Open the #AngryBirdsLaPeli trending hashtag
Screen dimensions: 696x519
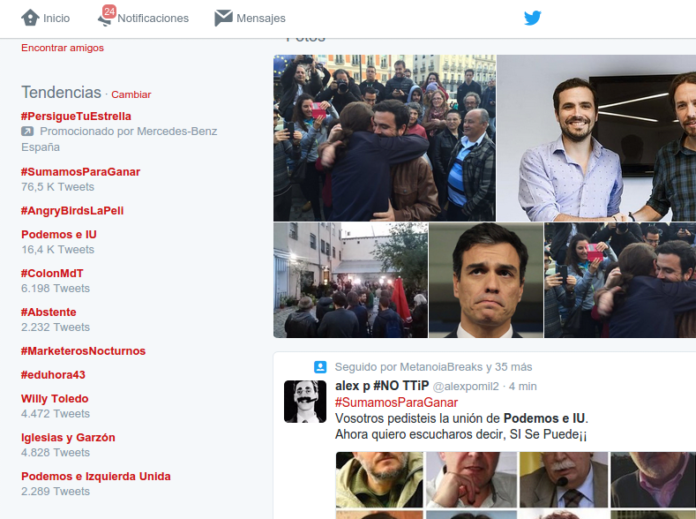coord(72,211)
